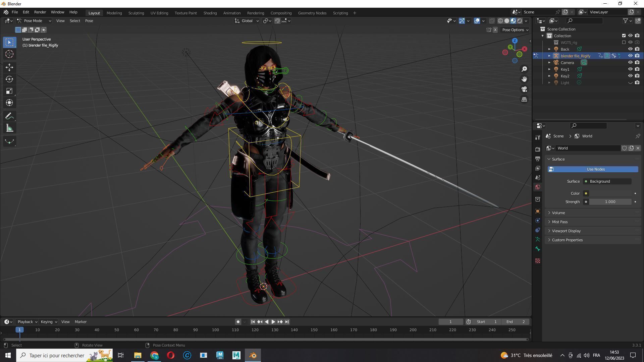Show the Light object in viewport

point(630,82)
